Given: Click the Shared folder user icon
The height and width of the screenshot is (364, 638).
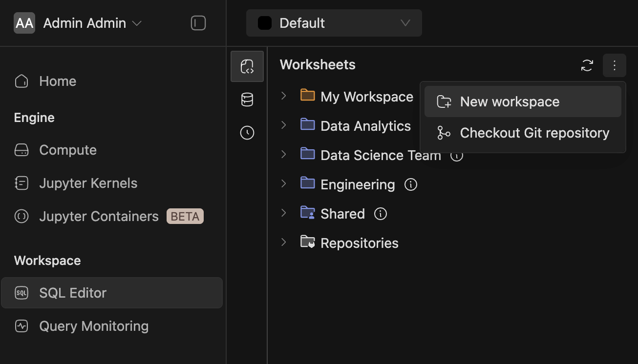Looking at the screenshot, I should [308, 212].
